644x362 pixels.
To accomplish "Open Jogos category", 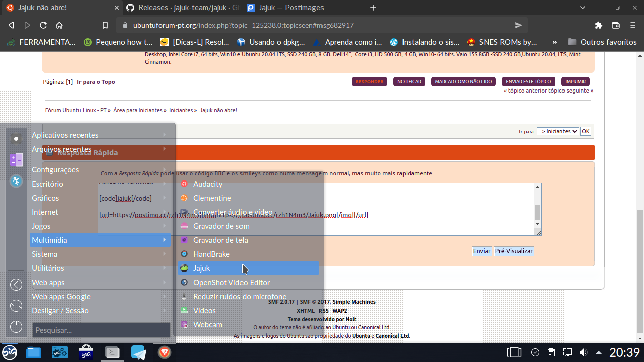I will click(100, 226).
